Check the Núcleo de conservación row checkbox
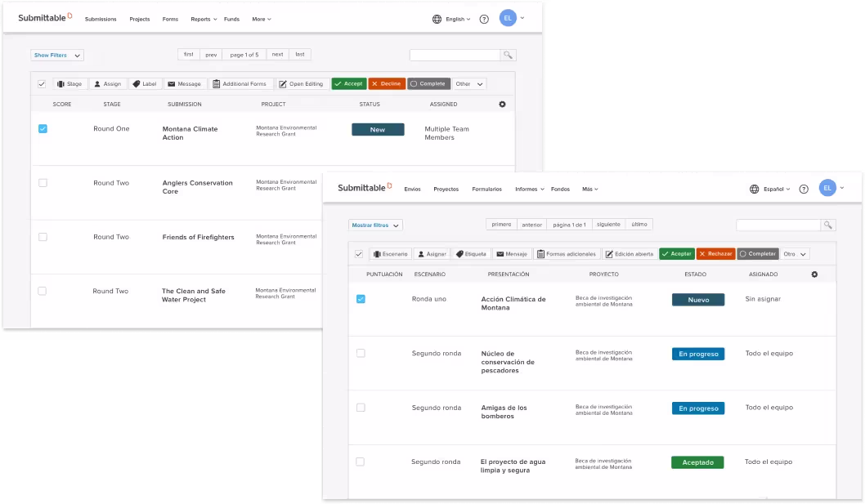 tap(361, 353)
